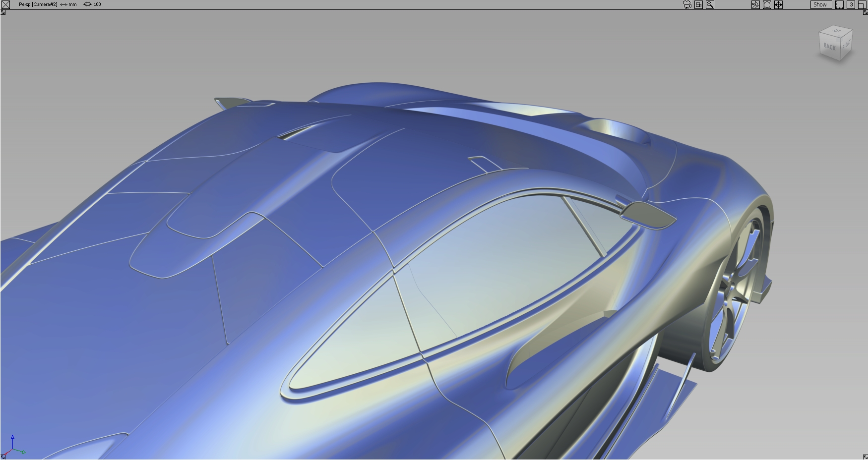Expand the viewport using the bottom-right corner triangle
868x460 pixels.
click(865, 456)
